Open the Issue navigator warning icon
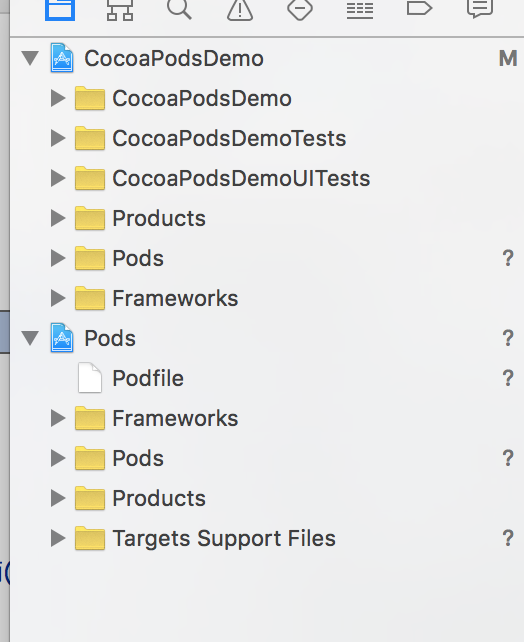This screenshot has height=642, width=524. [x=240, y=9]
